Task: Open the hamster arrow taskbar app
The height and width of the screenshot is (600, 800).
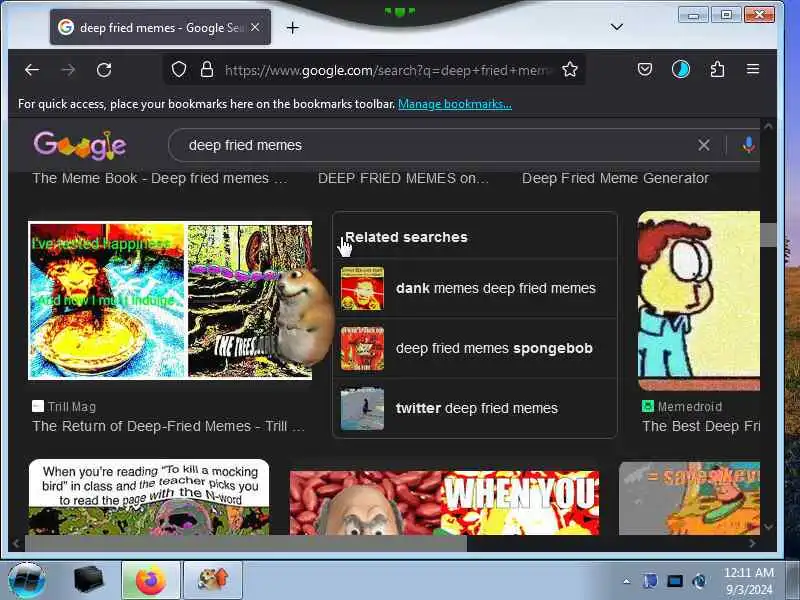Action: pos(213,580)
